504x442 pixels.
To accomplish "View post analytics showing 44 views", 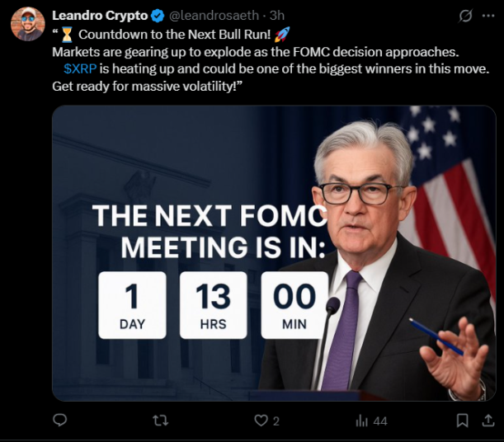I will [370, 421].
